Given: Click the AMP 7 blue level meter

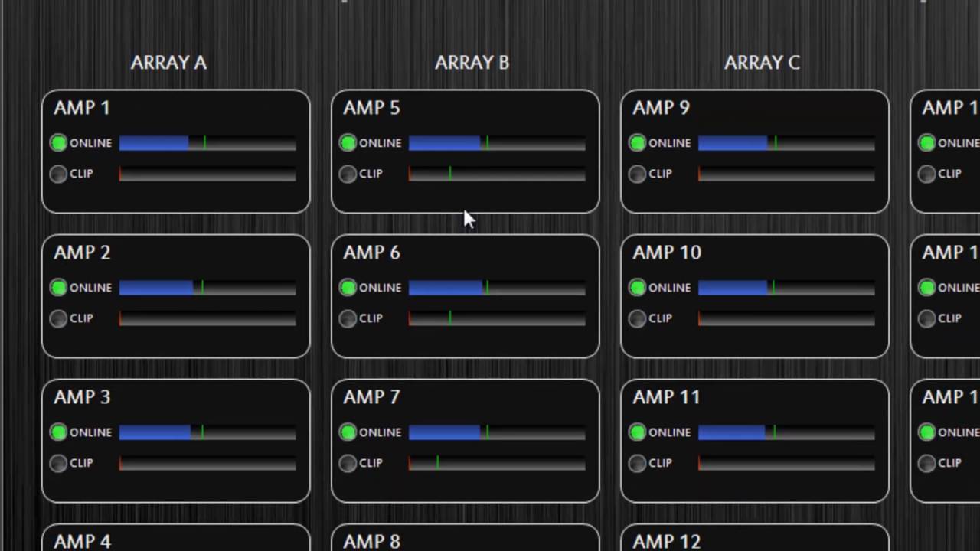Looking at the screenshot, I should [x=497, y=432].
